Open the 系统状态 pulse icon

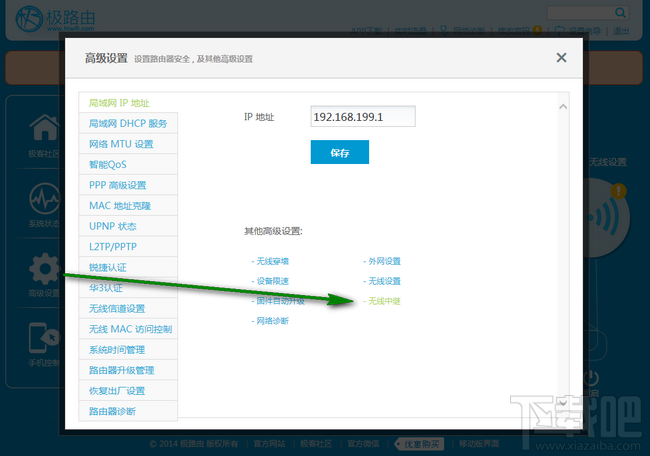(x=45, y=198)
